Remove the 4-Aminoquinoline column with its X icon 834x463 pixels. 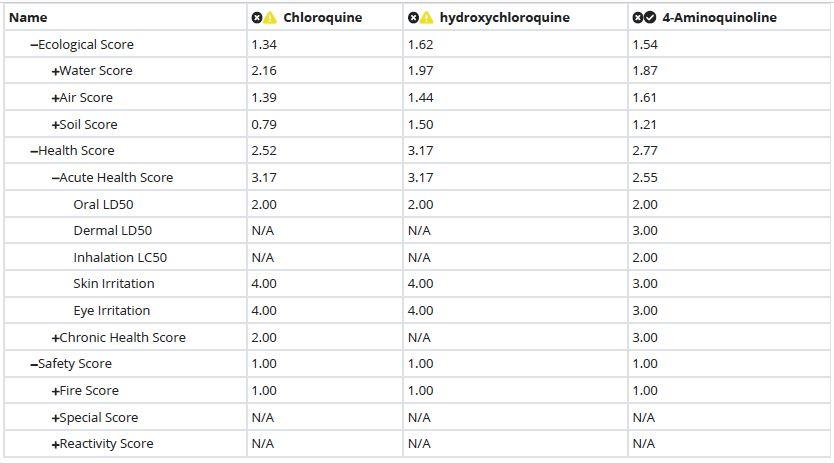(637, 18)
